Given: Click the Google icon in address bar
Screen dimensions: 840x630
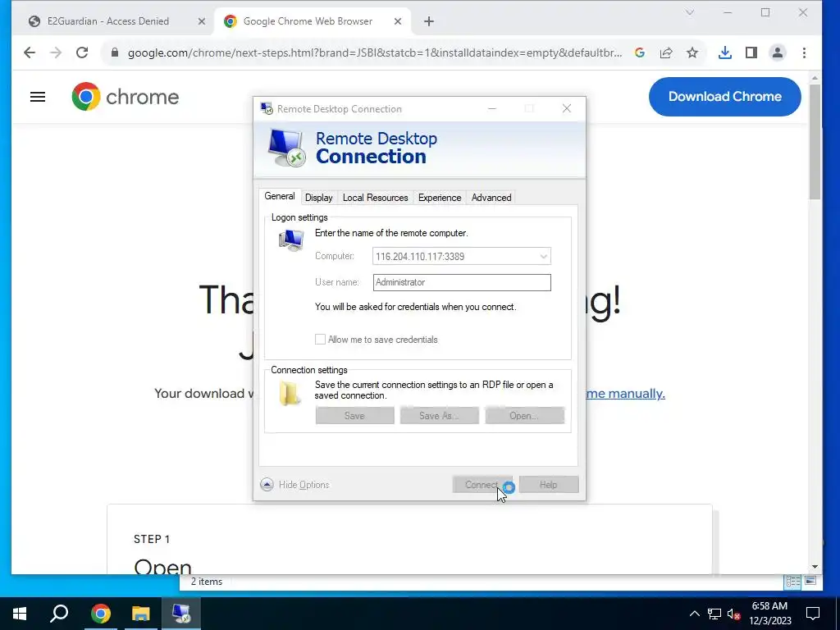Looking at the screenshot, I should click(x=640, y=52).
